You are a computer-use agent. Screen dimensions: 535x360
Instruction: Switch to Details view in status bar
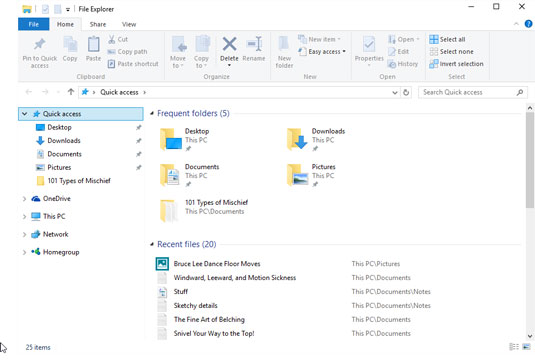coord(514,347)
